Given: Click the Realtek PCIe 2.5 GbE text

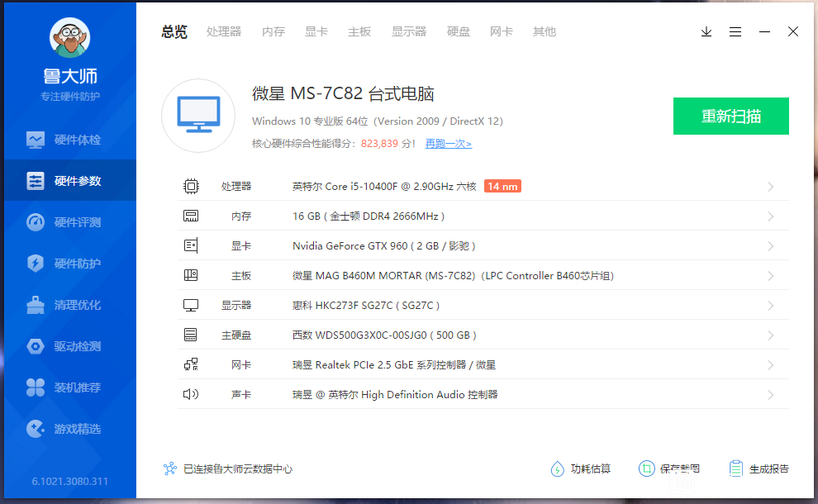Looking at the screenshot, I should (x=394, y=364).
